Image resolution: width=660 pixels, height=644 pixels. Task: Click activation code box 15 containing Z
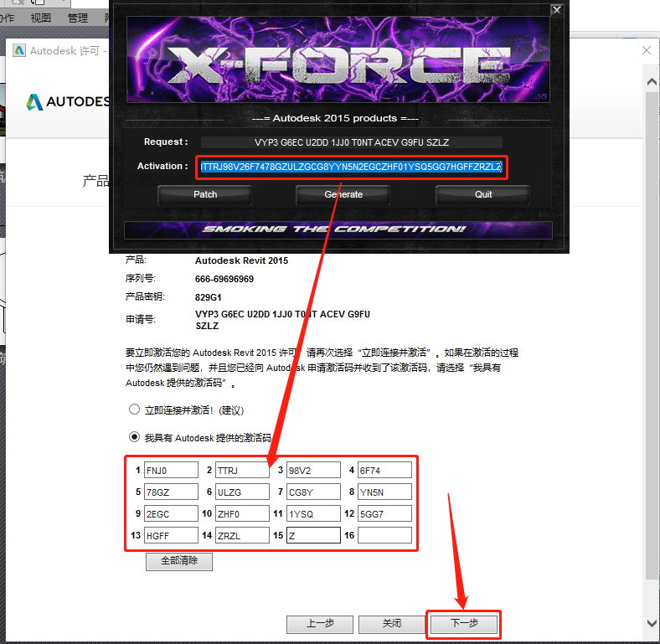pyautogui.click(x=313, y=535)
